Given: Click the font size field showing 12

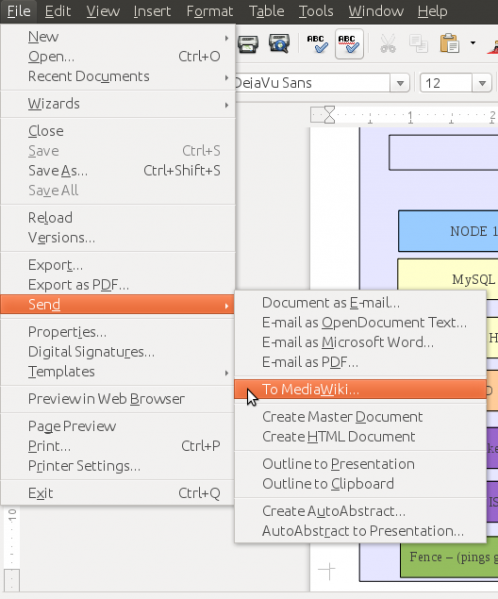Looking at the screenshot, I should (x=446, y=83).
